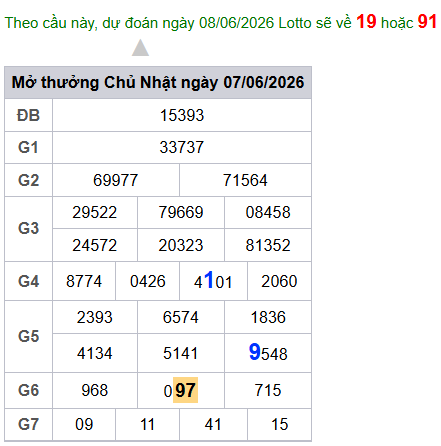Click G7 number 15
Screen dimensions: 441x446
pos(279,425)
